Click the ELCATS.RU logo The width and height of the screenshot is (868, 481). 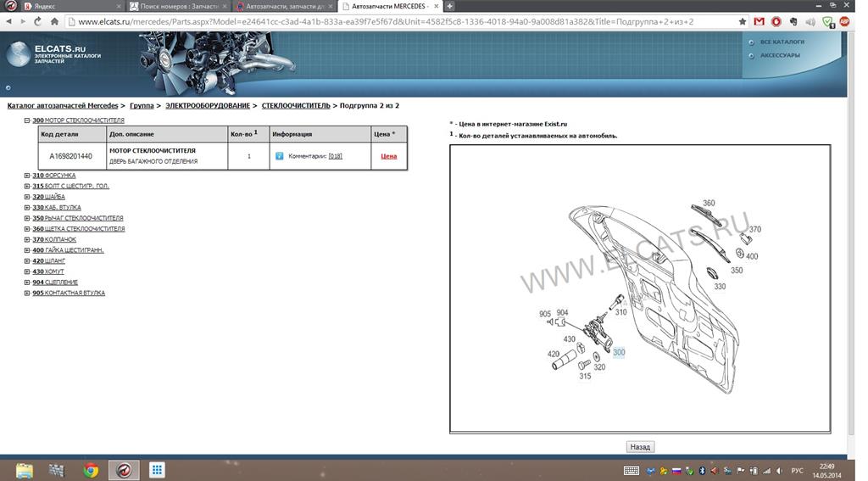tap(56, 53)
